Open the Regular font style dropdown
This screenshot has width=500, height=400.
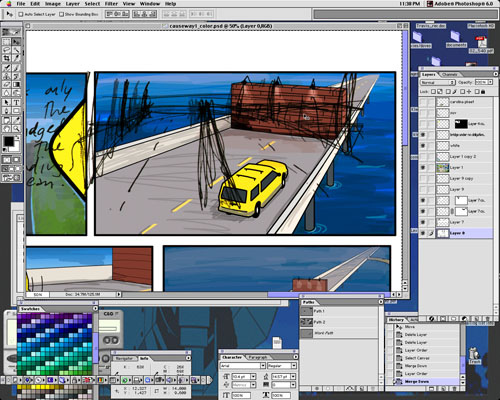point(281,366)
